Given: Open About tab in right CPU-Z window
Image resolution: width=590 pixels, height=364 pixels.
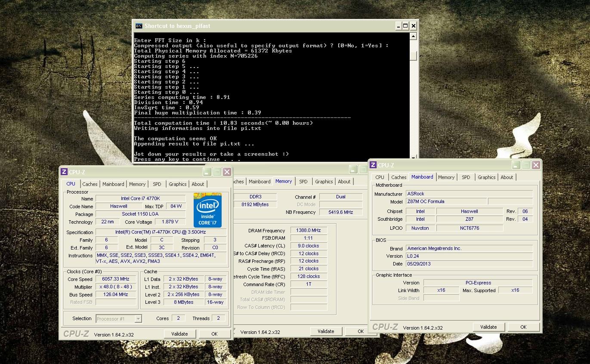Looking at the screenshot, I should [x=507, y=177].
